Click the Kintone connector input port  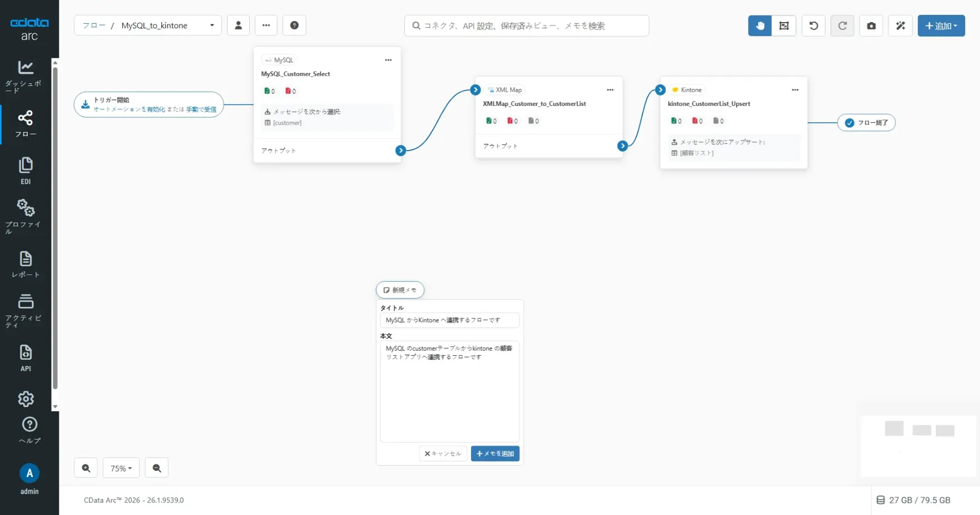[x=660, y=90]
